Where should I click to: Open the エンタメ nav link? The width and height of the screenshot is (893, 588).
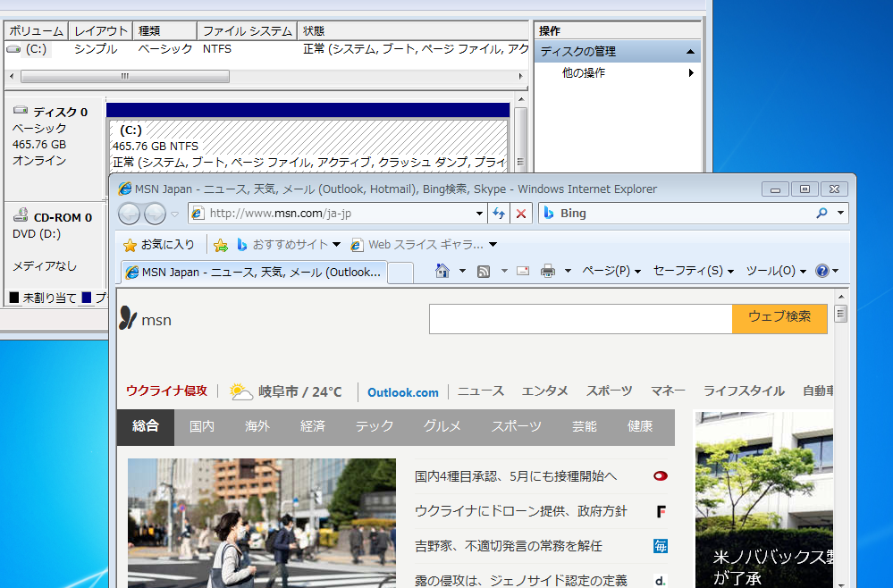click(x=544, y=391)
